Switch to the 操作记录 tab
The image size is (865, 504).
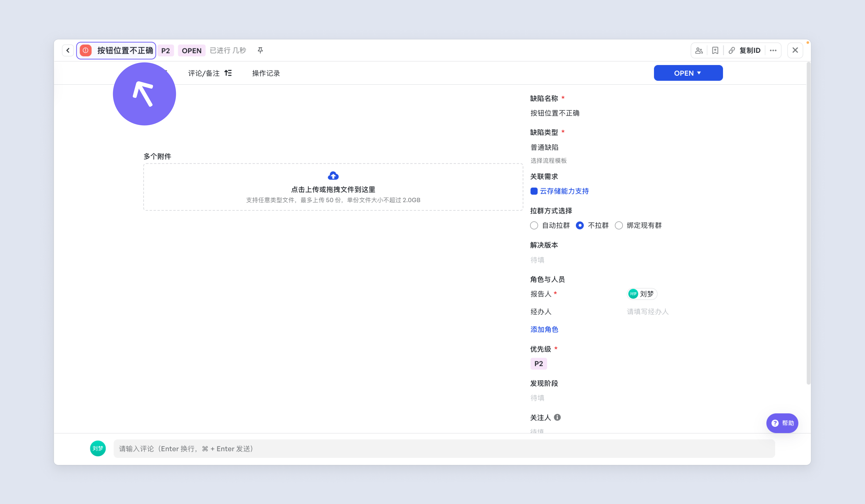[266, 73]
